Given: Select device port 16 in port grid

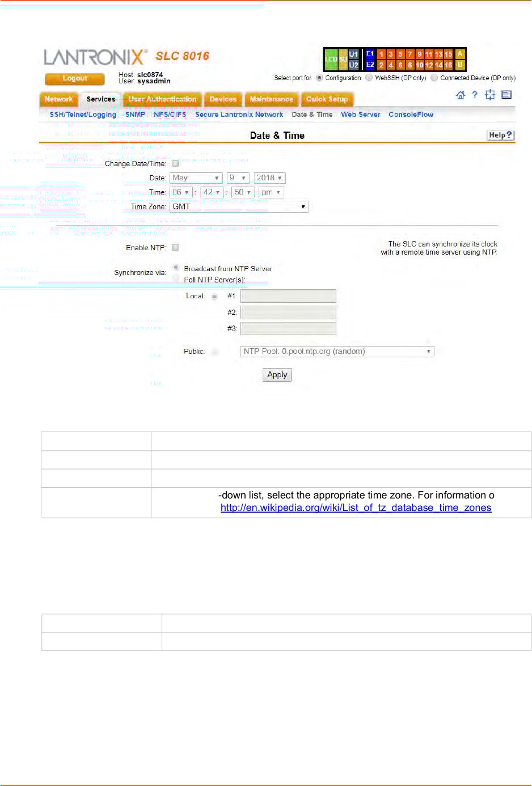Looking at the screenshot, I should (448, 65).
